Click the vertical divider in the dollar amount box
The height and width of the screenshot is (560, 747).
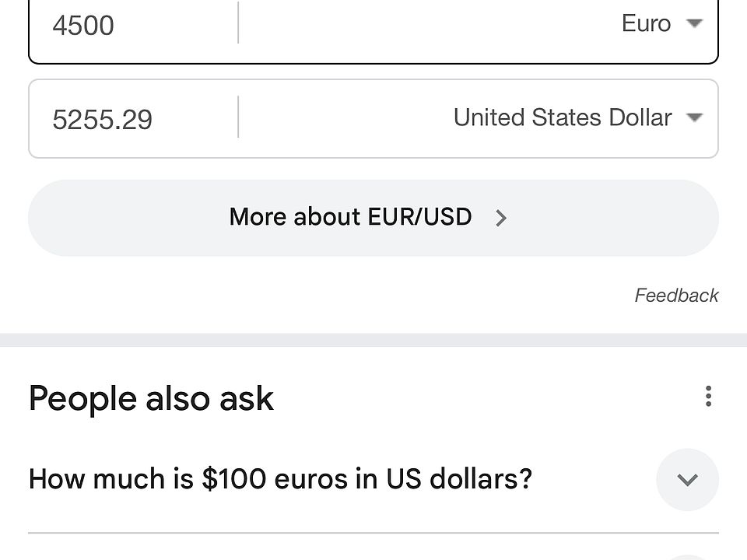[x=238, y=117]
